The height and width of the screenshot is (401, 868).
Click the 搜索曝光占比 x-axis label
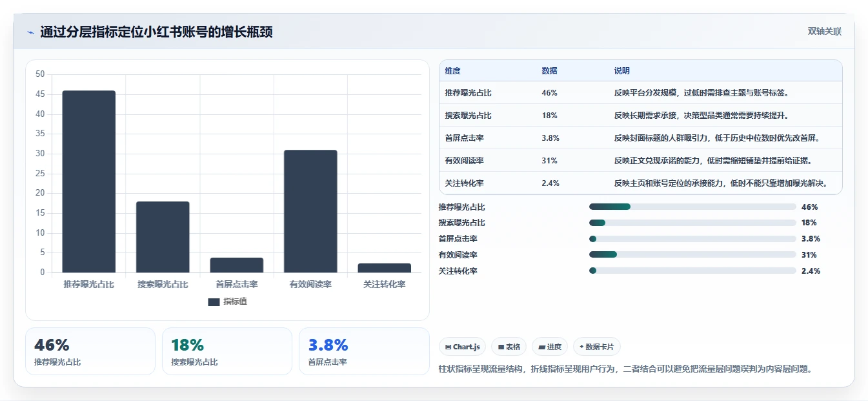(x=163, y=285)
